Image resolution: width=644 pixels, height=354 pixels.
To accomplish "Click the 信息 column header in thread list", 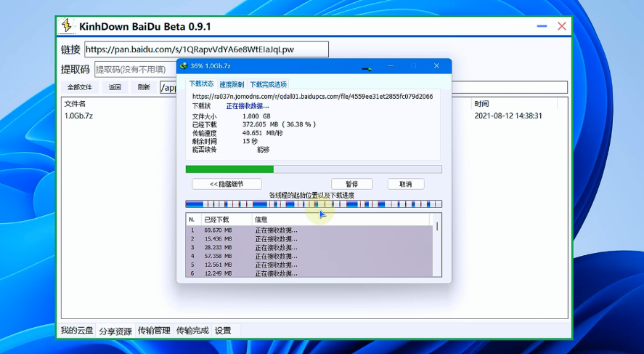I will [x=341, y=220].
